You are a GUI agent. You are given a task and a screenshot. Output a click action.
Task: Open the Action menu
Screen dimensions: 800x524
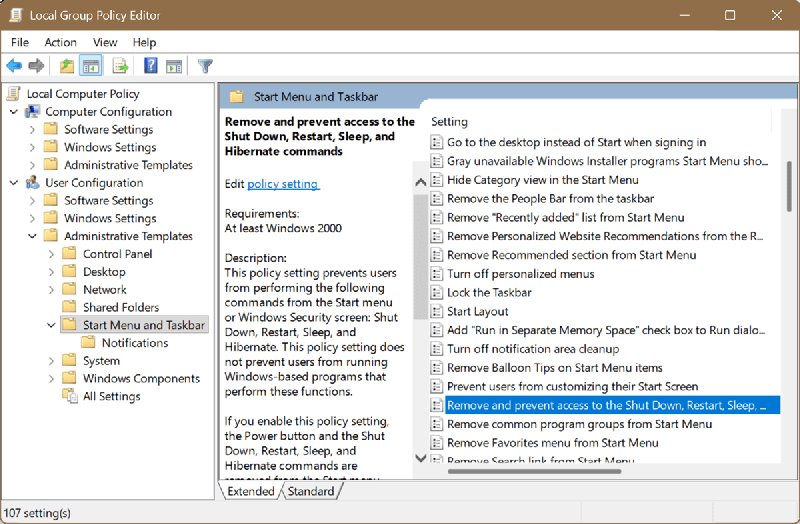(x=60, y=42)
